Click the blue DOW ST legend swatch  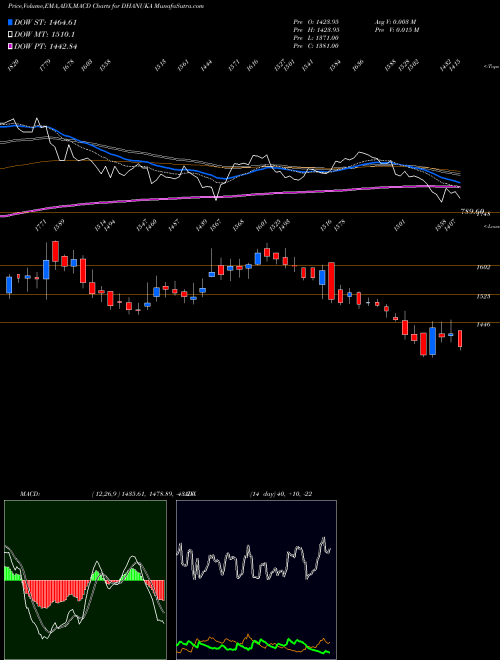point(10,23)
